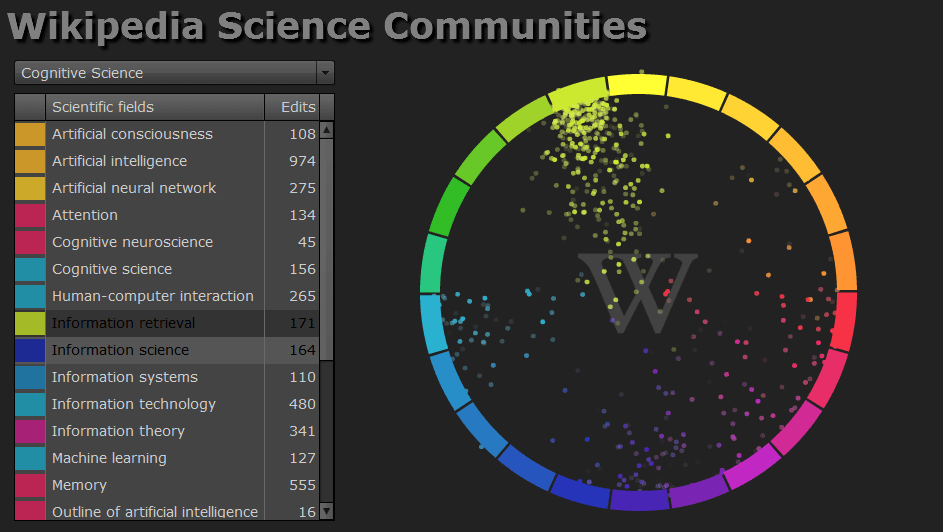Click the color swatch for Human-computer interaction
Viewport: 943px width, 532px height.
coord(30,297)
